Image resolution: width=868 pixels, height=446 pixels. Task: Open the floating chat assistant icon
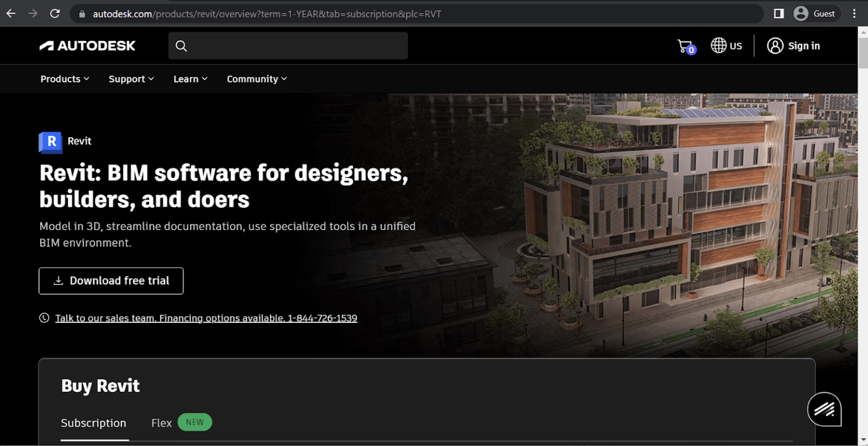click(x=824, y=409)
